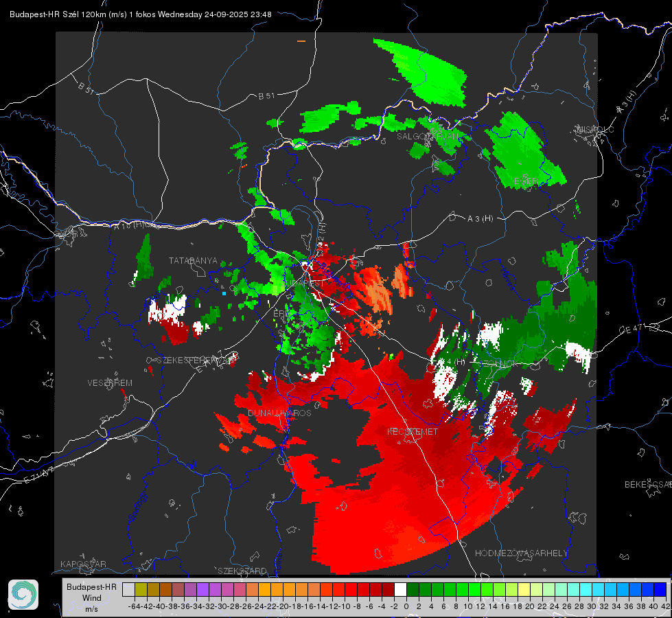Image resolution: width=672 pixels, height=618 pixels.
Task: Click the A3 (H) road label near center-right
Action: [x=480, y=218]
